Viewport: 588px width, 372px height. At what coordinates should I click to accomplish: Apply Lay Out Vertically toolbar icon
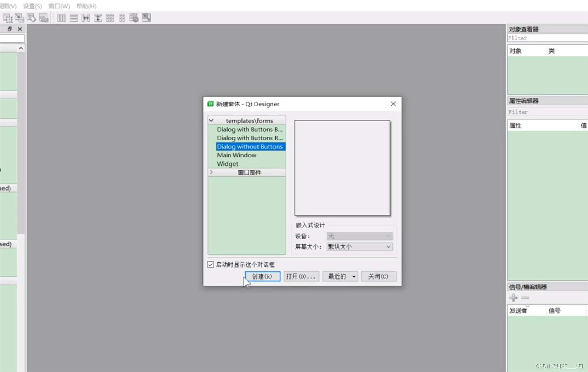[x=73, y=18]
